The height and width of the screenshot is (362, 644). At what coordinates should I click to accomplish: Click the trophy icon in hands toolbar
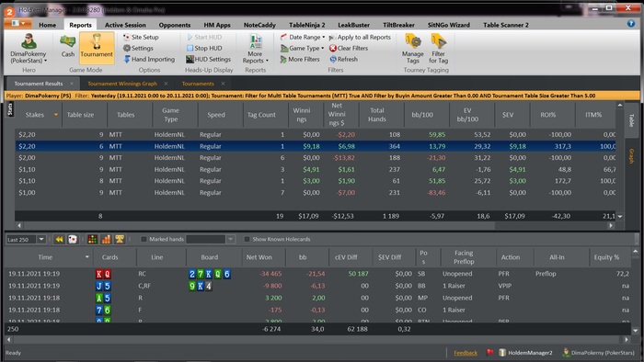[x=120, y=240]
